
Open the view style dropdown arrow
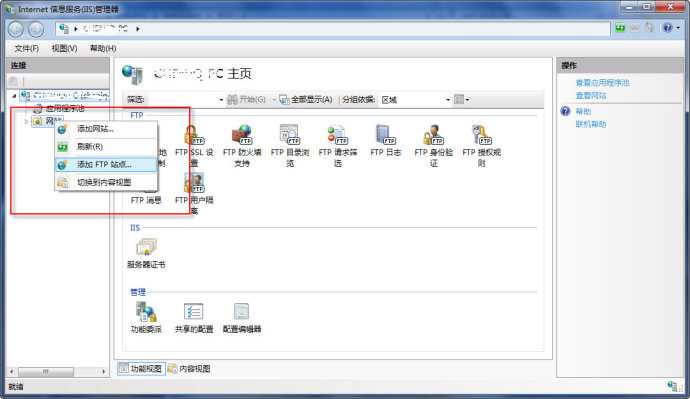pyautogui.click(x=467, y=100)
